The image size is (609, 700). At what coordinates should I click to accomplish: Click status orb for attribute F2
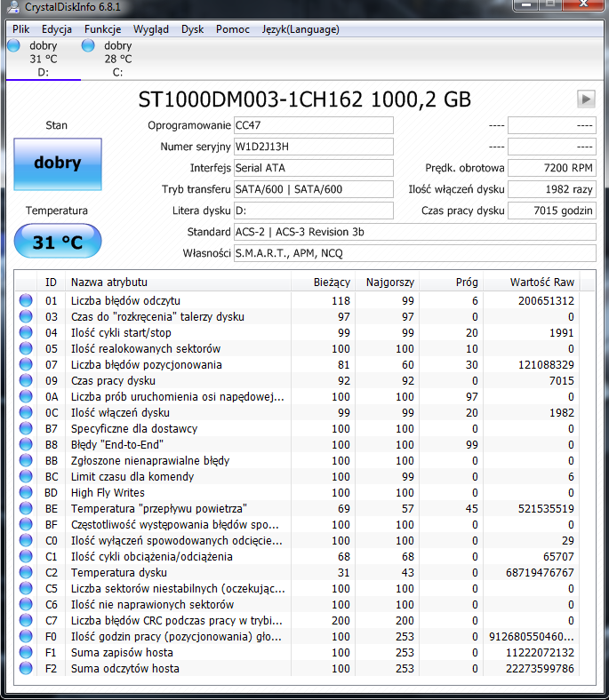[26, 668]
